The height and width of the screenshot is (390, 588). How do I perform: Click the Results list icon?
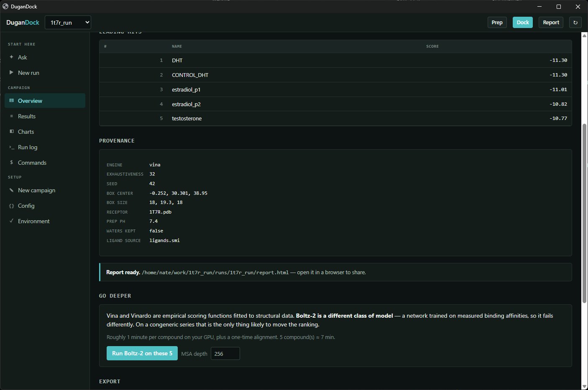(x=11, y=116)
